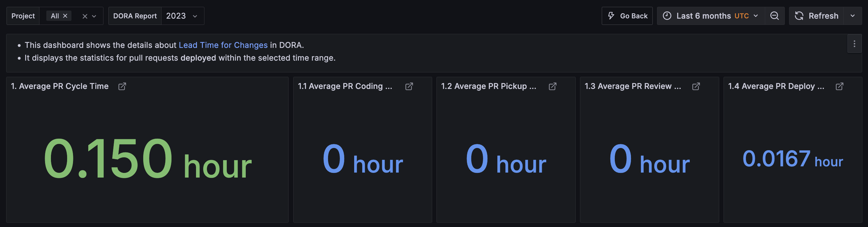Click the 1. Average PR Cycle Time title

click(x=60, y=86)
